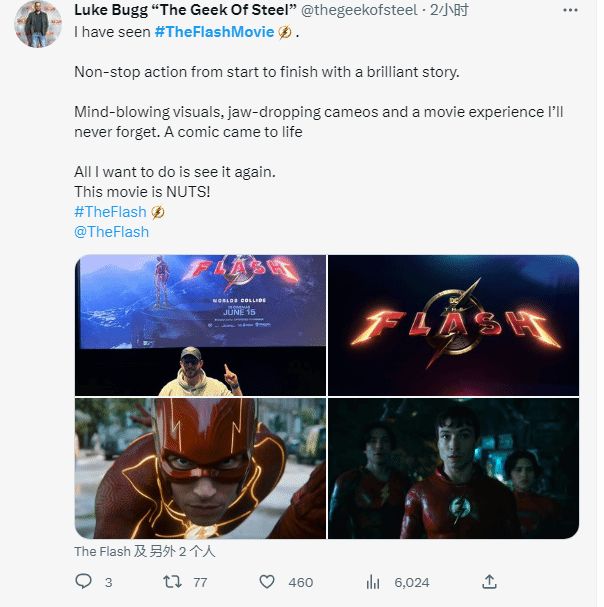This screenshot has height=607, width=604.
Task: Open image of three characters in dark
Action: (x=454, y=468)
